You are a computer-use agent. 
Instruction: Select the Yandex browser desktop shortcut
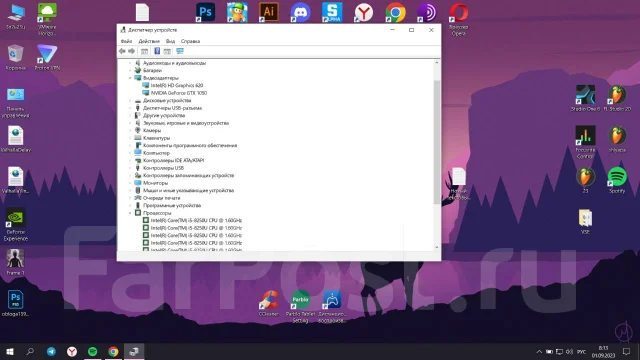point(364,12)
